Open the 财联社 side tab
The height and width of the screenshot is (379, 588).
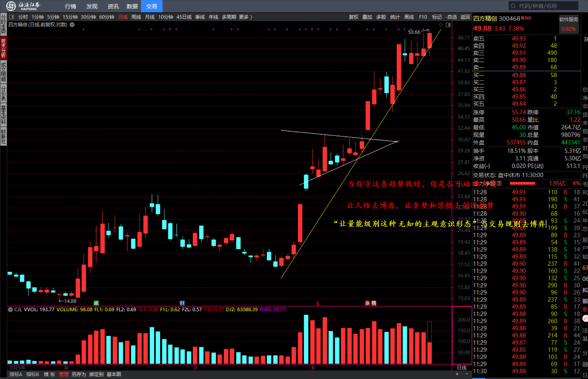click(3, 137)
